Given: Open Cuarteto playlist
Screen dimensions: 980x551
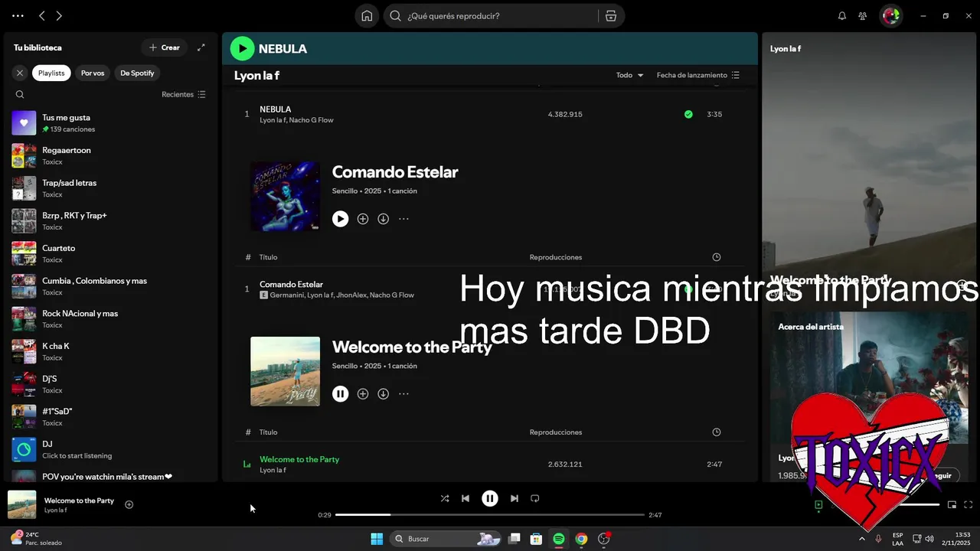Looking at the screenshot, I should [x=111, y=254].
